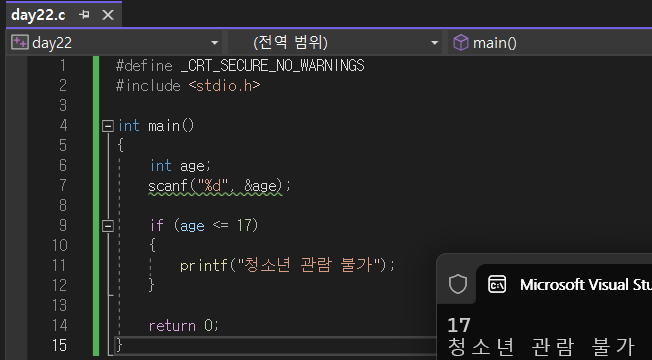Click the &age argument in scanf
The width and height of the screenshot is (652, 360).
click(x=260, y=185)
